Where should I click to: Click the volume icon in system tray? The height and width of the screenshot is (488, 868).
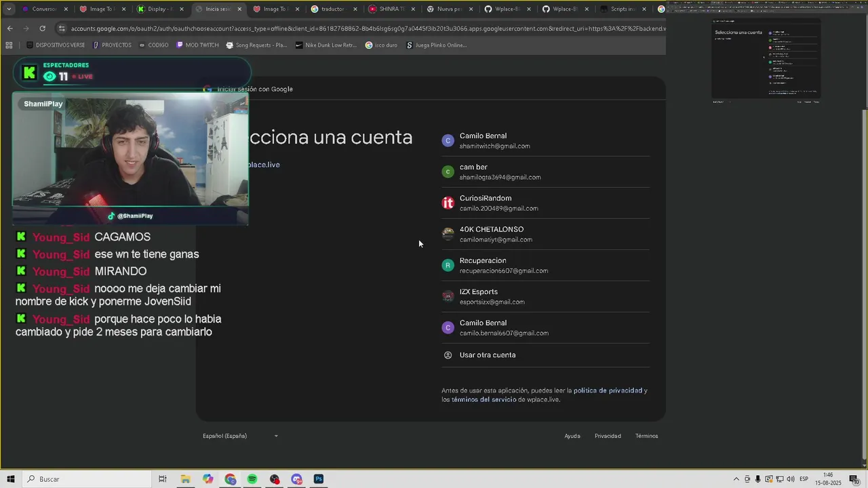click(791, 479)
